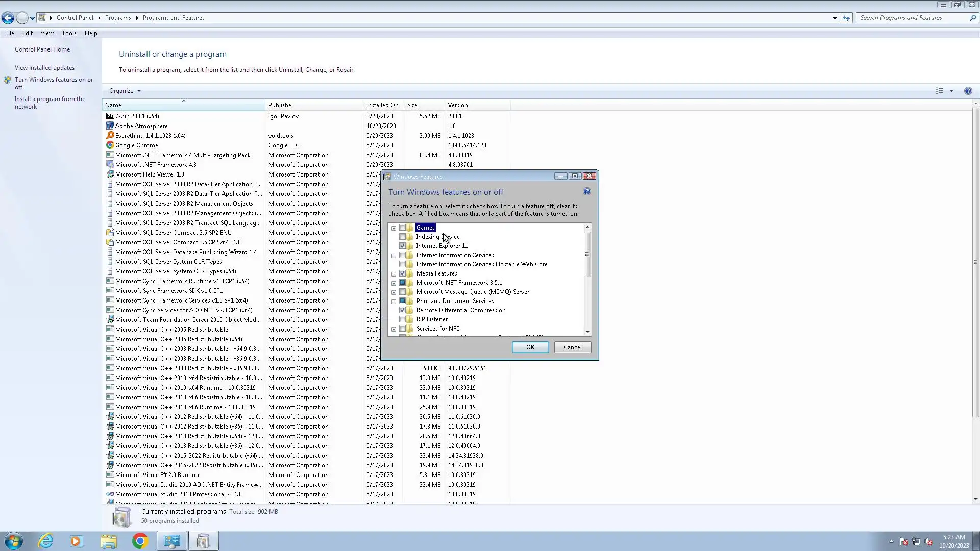This screenshot has height=551, width=980.
Task: Uncheck the Internet Explorer 11 checkbox
Action: click(x=402, y=246)
